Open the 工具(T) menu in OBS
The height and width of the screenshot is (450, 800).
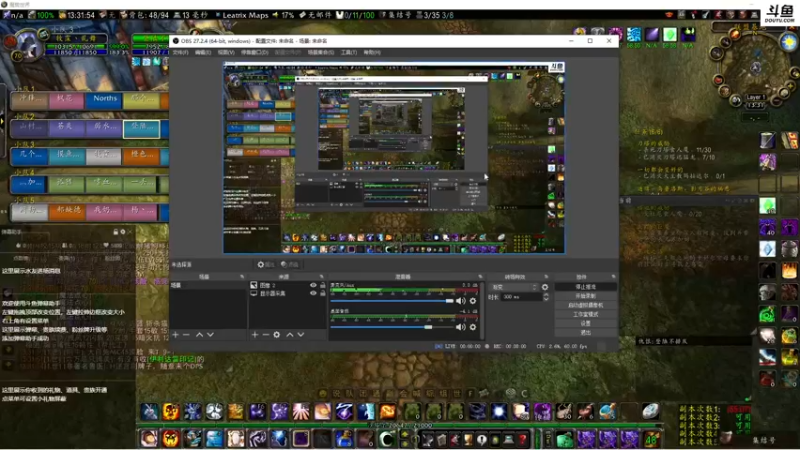tap(348, 53)
